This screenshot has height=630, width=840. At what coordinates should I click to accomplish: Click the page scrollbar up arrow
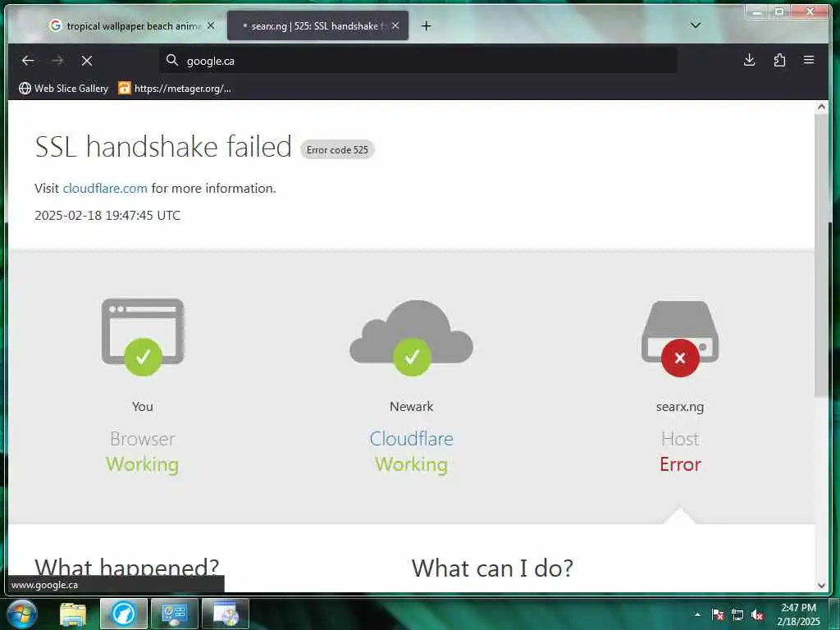pos(821,107)
